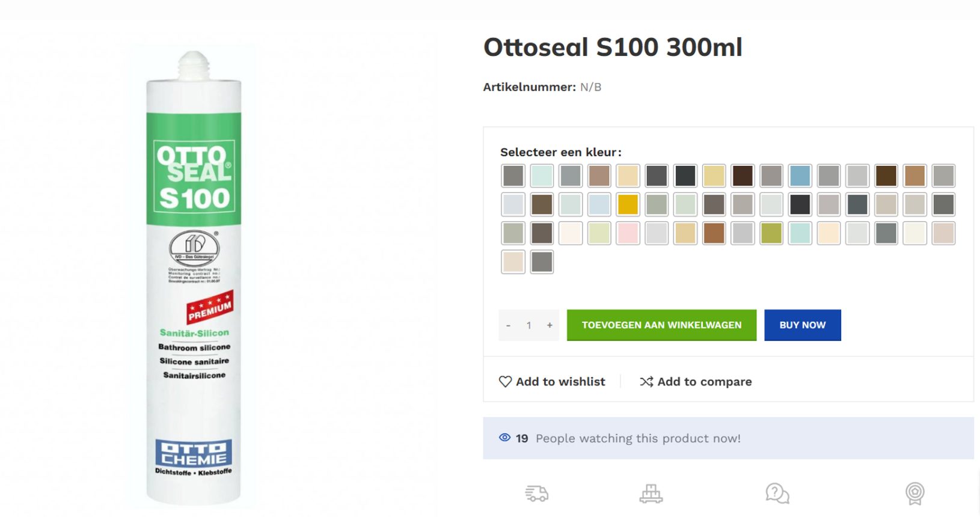
Task: Click the pallet boxes icon
Action: pyautogui.click(x=651, y=494)
